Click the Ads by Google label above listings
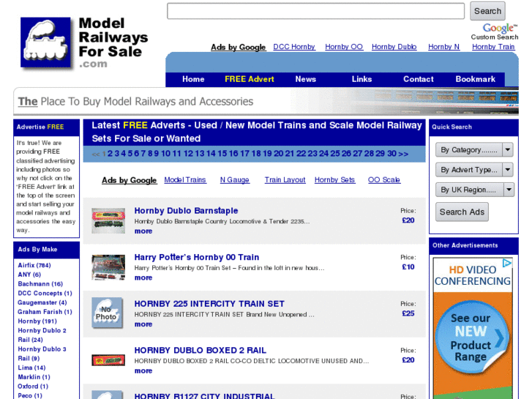532x399 pixels. (130, 180)
